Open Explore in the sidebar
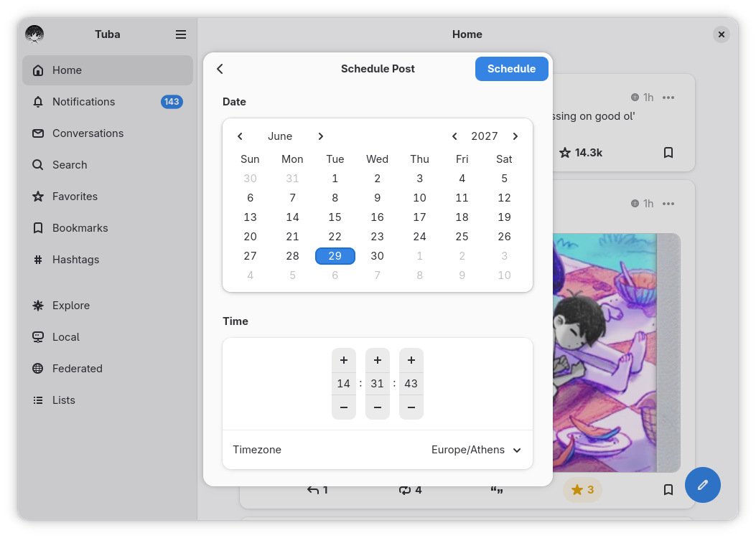The width and height of the screenshot is (756, 538). click(x=108, y=306)
